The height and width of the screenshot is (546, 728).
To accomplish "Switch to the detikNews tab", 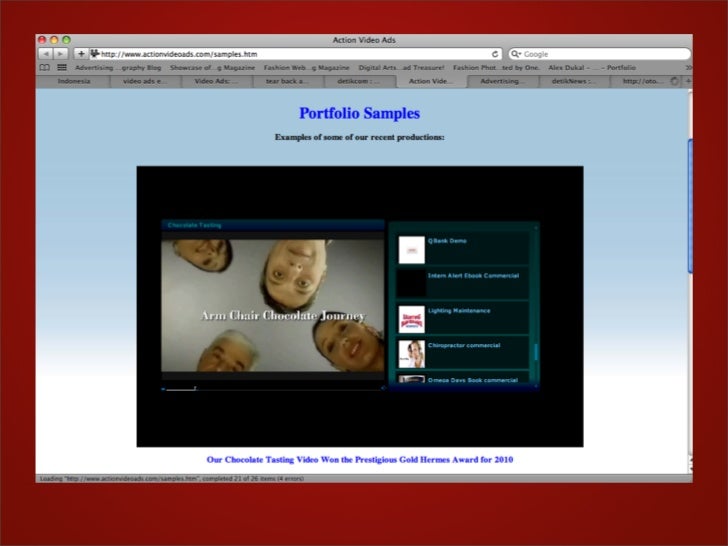I will coord(574,81).
